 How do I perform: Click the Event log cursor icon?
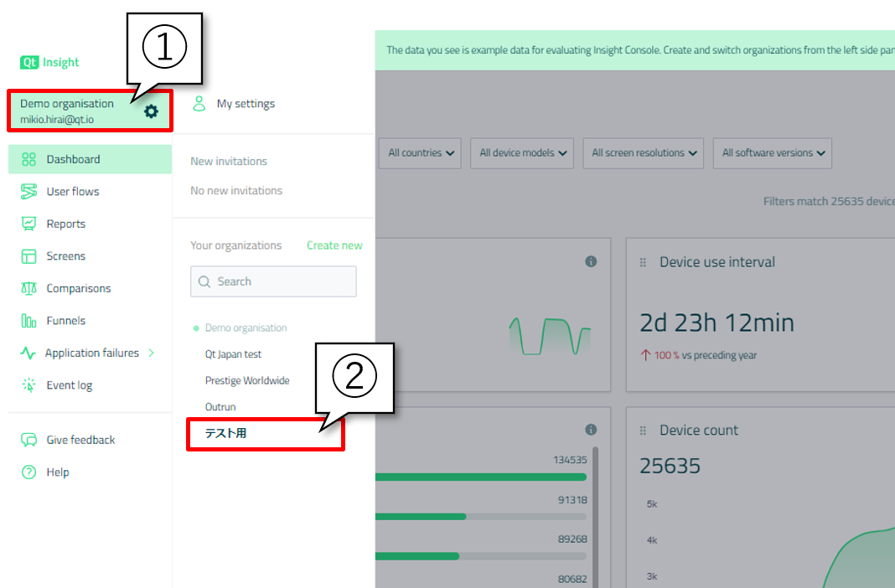coord(29,385)
